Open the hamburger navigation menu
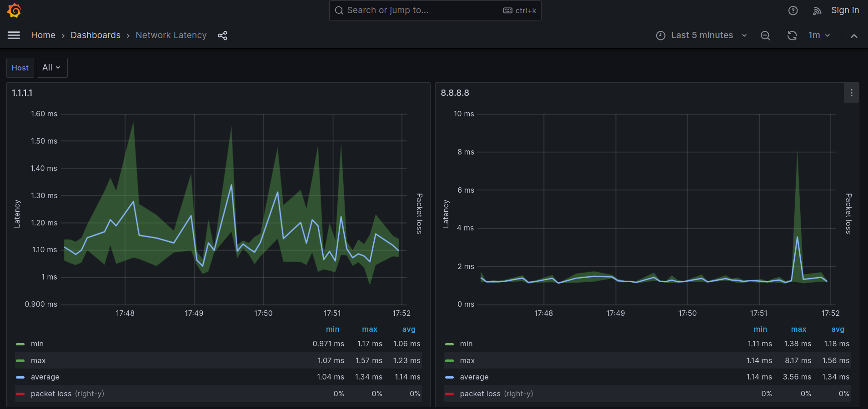 [x=14, y=35]
